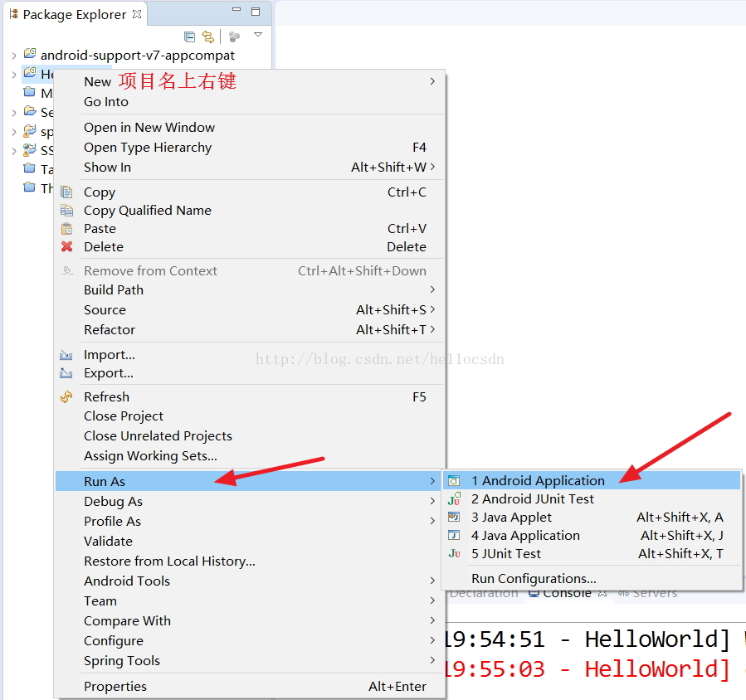Expand the android-support-v7-appcompat project
This screenshot has width=746, height=700.
point(14,56)
